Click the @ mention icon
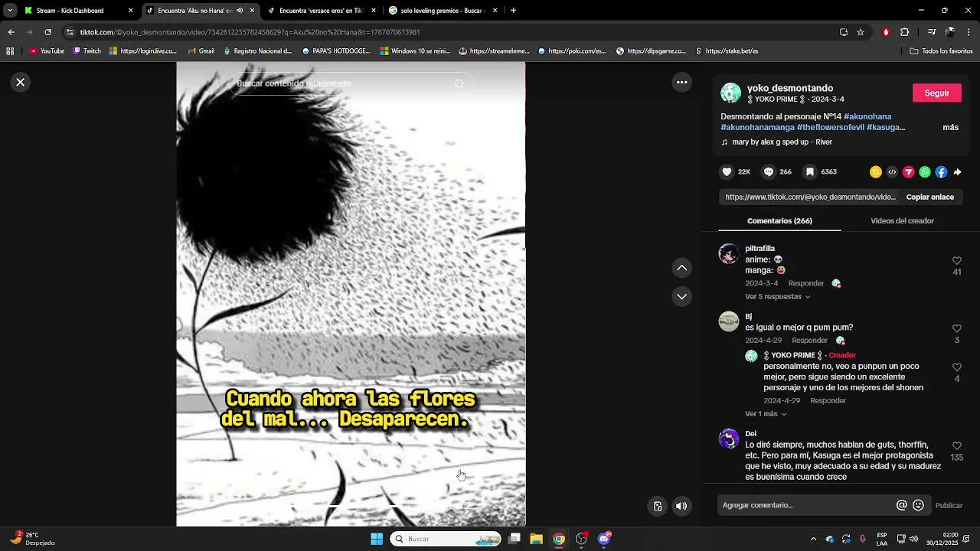The width and height of the screenshot is (980, 551). coord(902,505)
